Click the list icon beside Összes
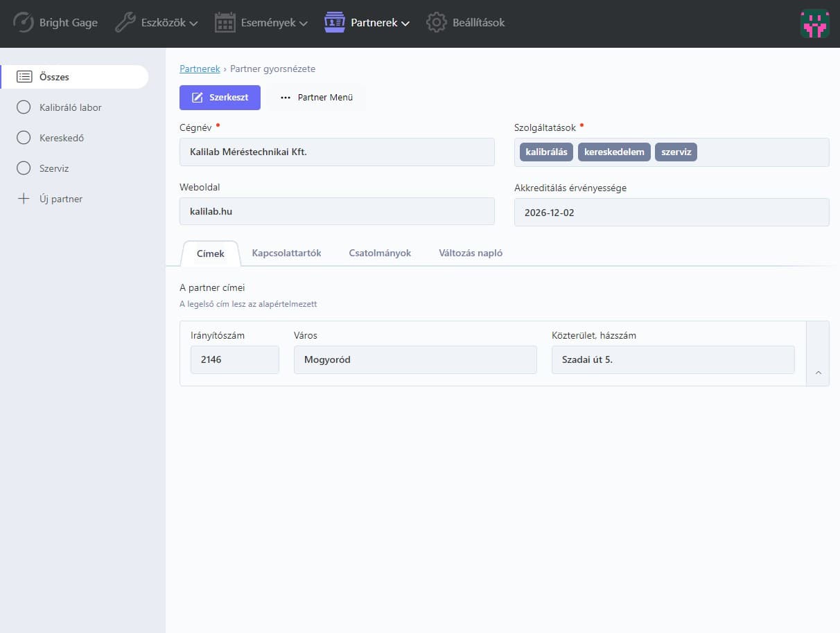This screenshot has width=840, height=633. 24,77
